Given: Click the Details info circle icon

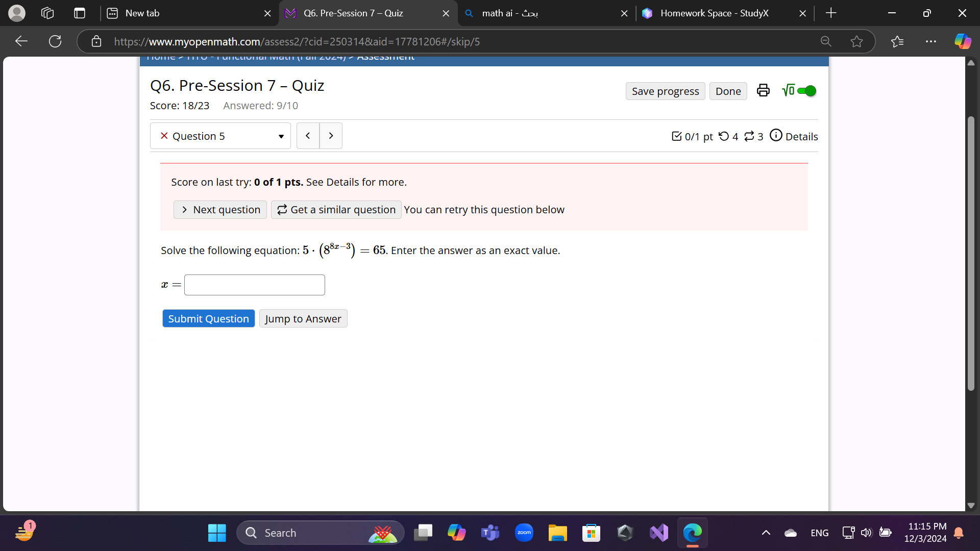Looking at the screenshot, I should (x=775, y=136).
